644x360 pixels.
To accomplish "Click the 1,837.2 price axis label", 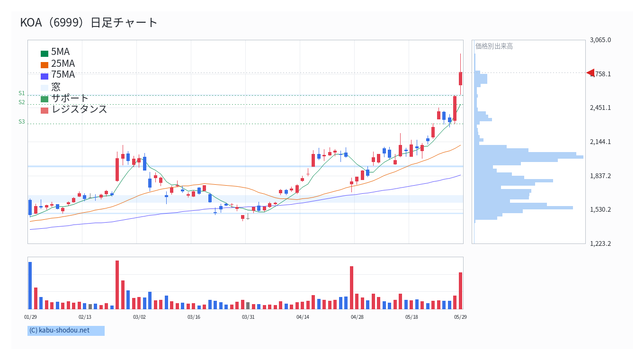I will [x=600, y=176].
